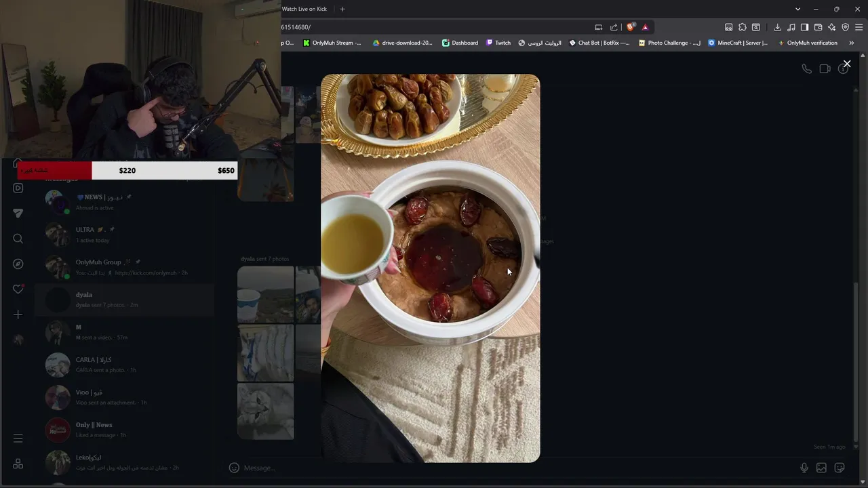Screen dimensions: 868x488
Task: Start an audio call in the chat
Action: coord(806,68)
